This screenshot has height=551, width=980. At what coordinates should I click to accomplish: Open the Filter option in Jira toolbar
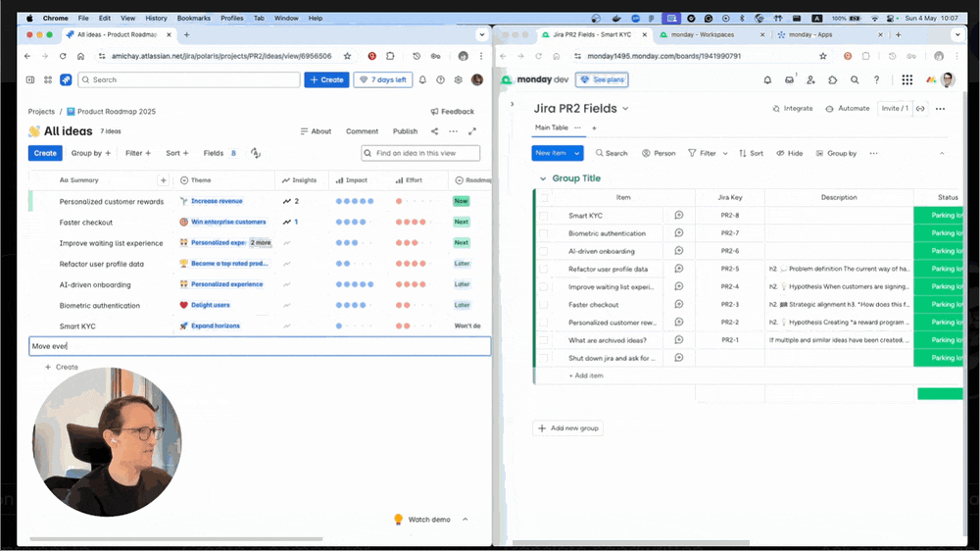(x=137, y=153)
